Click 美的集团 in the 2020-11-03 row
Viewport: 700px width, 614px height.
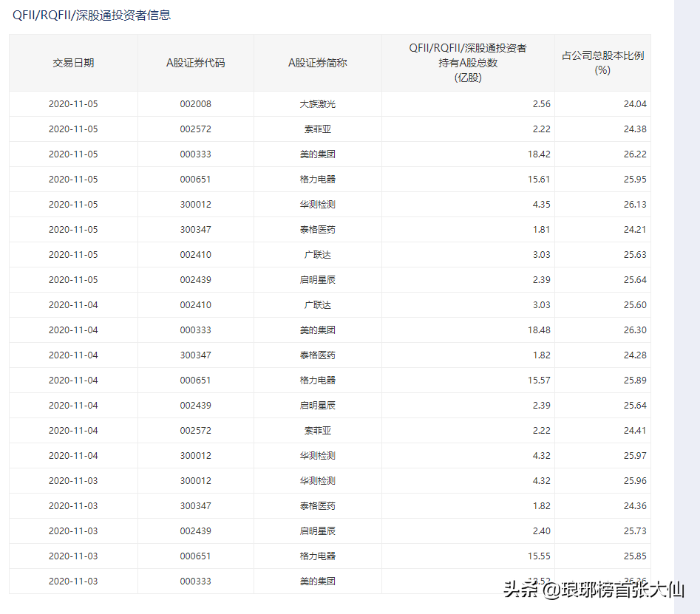(x=317, y=581)
